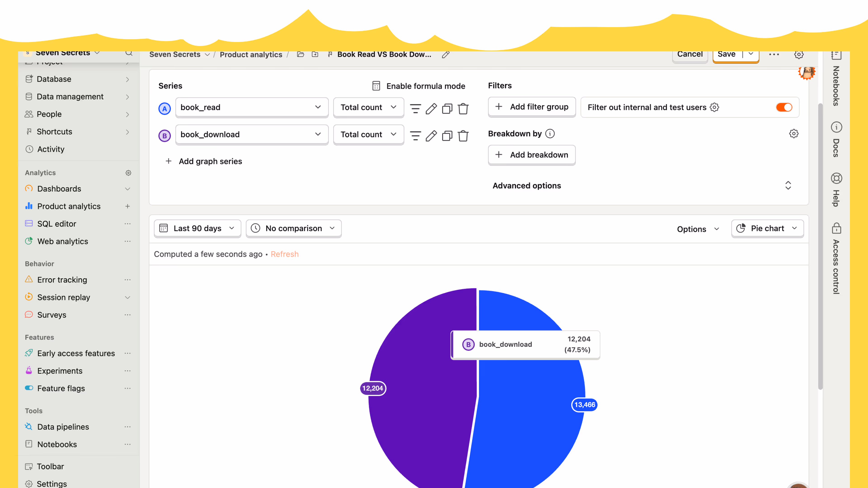Click the filter icon for book_download series

click(x=415, y=136)
